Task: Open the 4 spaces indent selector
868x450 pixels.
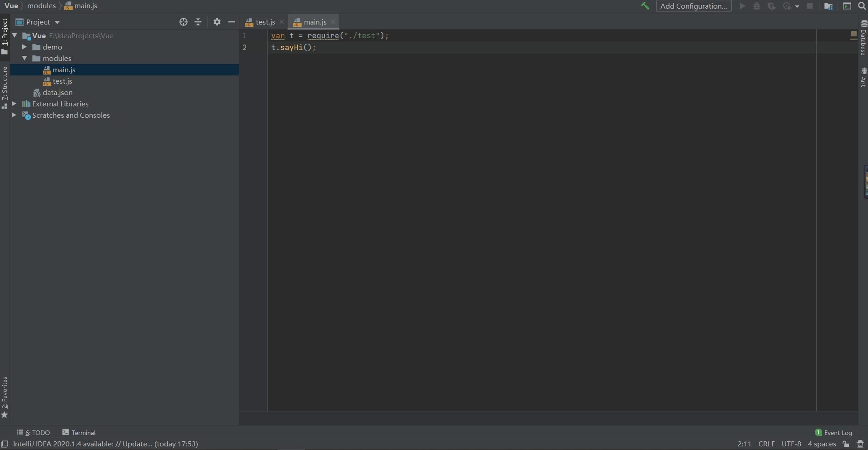Action: (822, 444)
